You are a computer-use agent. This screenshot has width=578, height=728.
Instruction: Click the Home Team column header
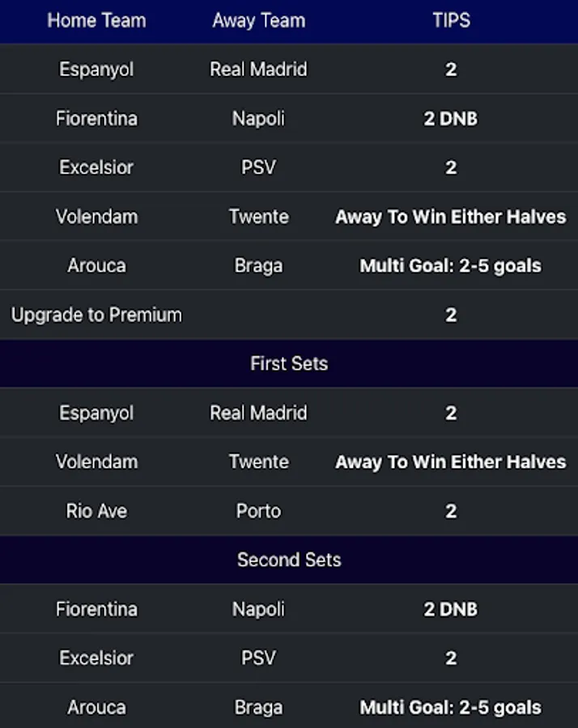(x=96, y=21)
